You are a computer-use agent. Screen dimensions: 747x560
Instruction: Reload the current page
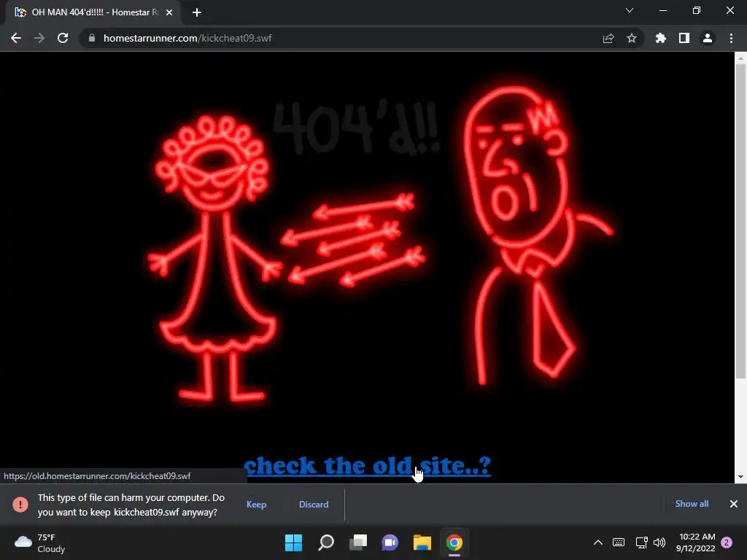coord(63,38)
